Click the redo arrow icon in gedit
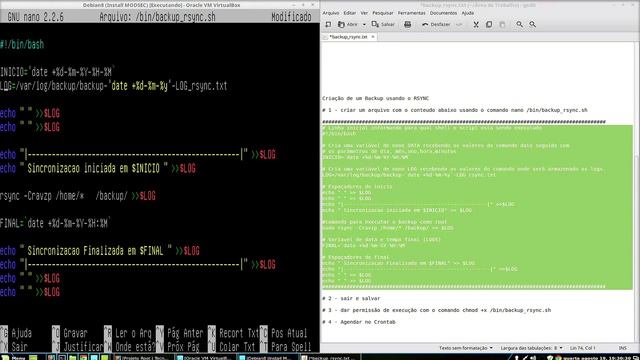The width and height of the screenshot is (640, 360). tap(459, 24)
